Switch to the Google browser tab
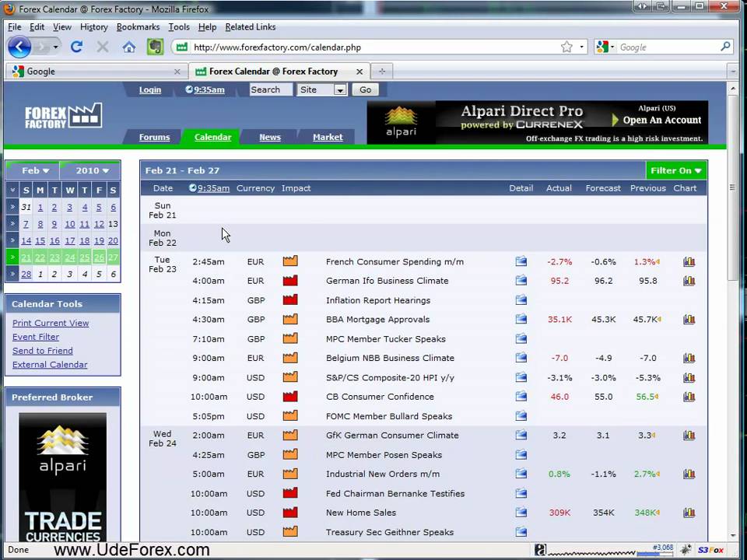This screenshot has height=560, width=747. coord(95,72)
